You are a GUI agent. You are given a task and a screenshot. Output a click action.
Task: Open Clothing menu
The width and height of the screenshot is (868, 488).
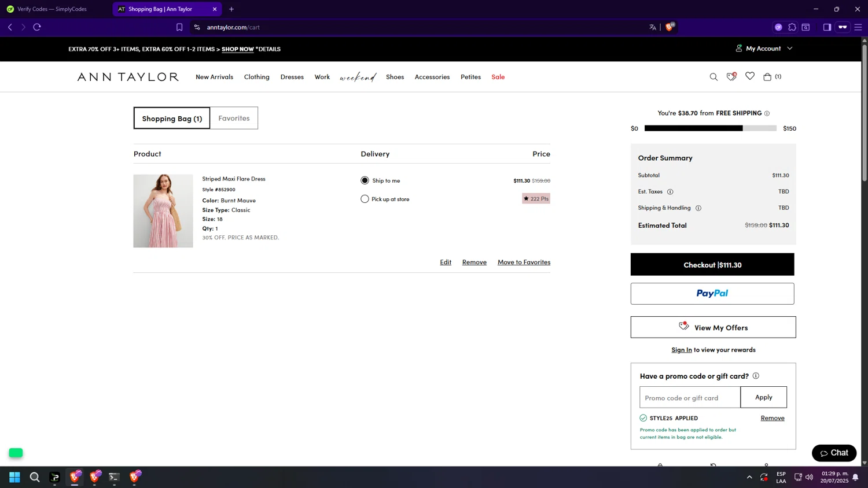click(x=257, y=77)
